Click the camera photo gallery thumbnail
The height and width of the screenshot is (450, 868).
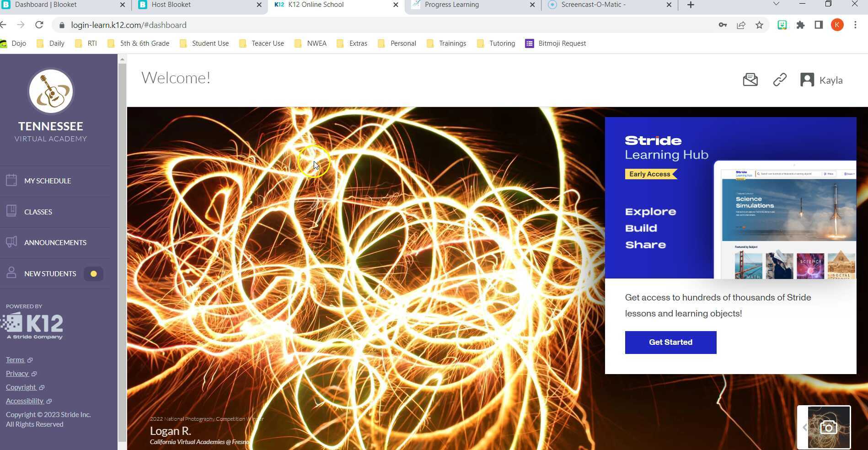pos(828,428)
